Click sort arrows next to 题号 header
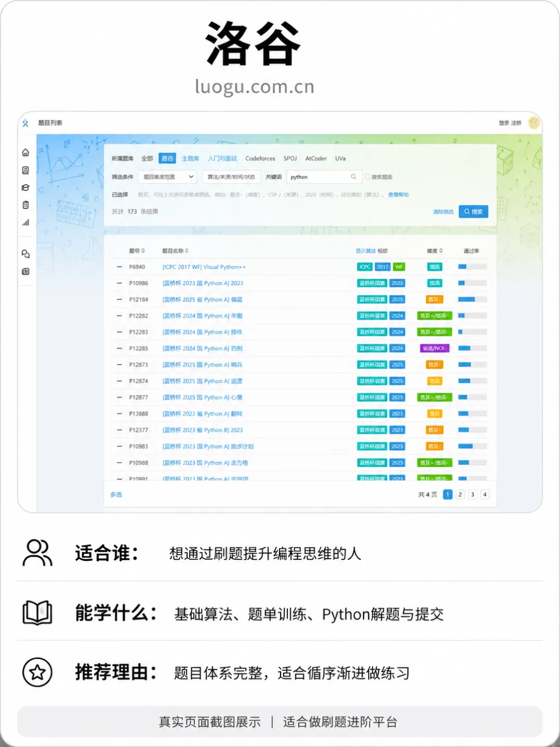 tap(143, 251)
